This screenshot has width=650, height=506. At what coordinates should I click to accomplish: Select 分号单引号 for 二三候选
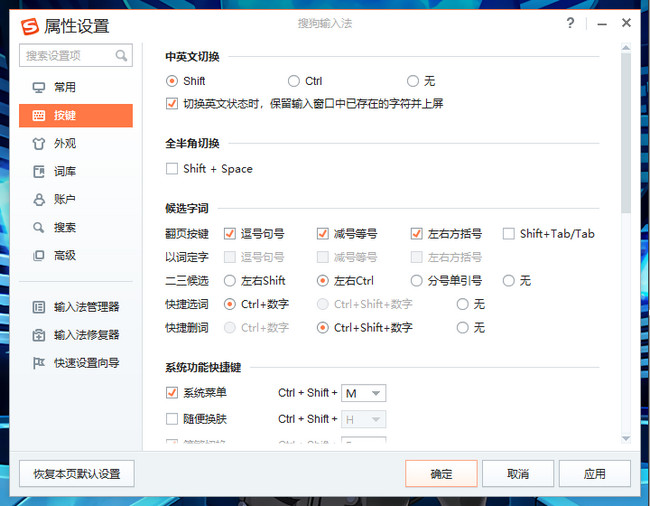417,281
